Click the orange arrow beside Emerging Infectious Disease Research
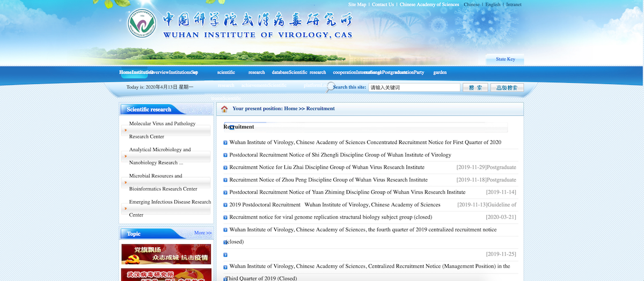 pos(125,208)
